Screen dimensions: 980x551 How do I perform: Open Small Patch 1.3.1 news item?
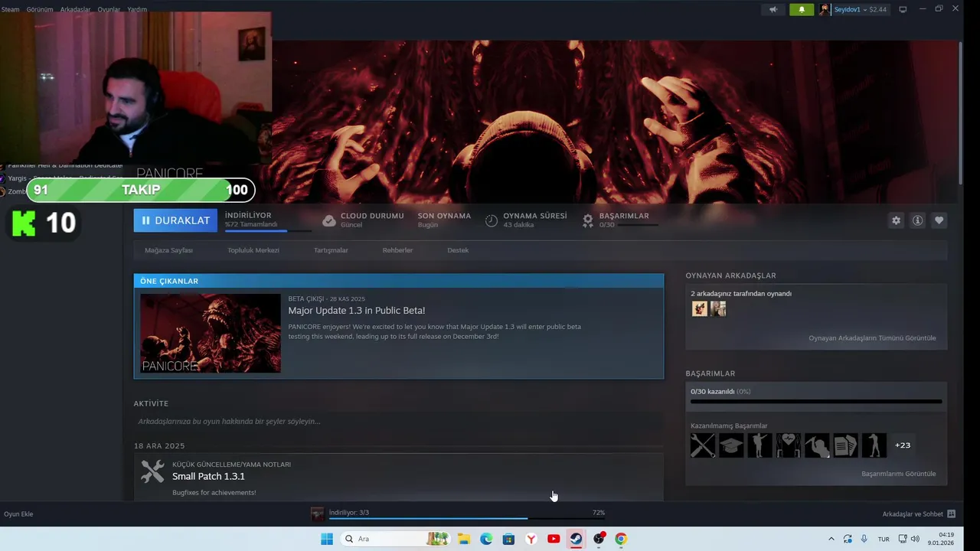click(208, 476)
